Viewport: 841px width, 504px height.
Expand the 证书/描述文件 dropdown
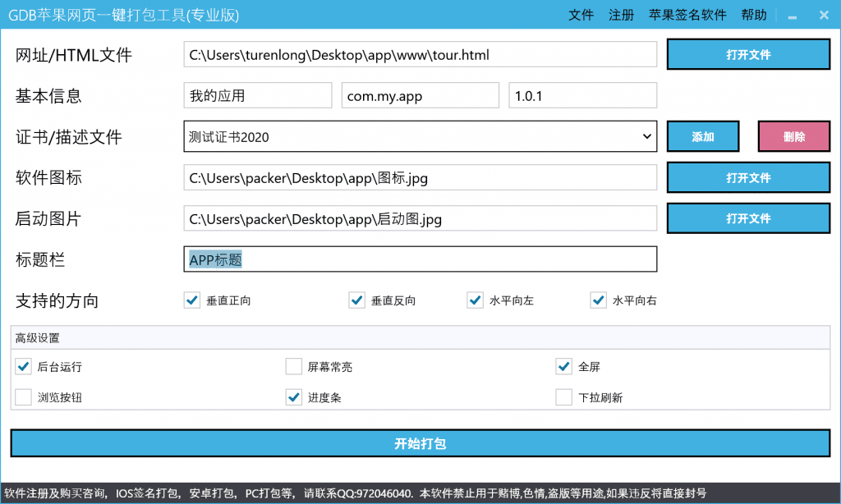(646, 137)
